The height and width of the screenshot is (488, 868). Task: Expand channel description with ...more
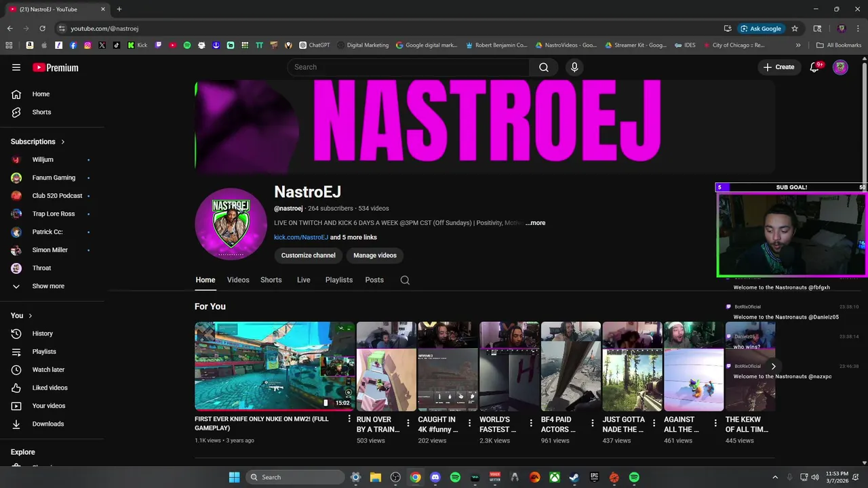[535, 223]
